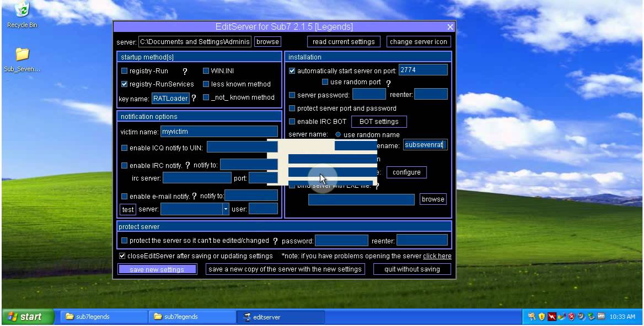
Task: Open the Recycle Bin desktop icon
Action: point(22,15)
